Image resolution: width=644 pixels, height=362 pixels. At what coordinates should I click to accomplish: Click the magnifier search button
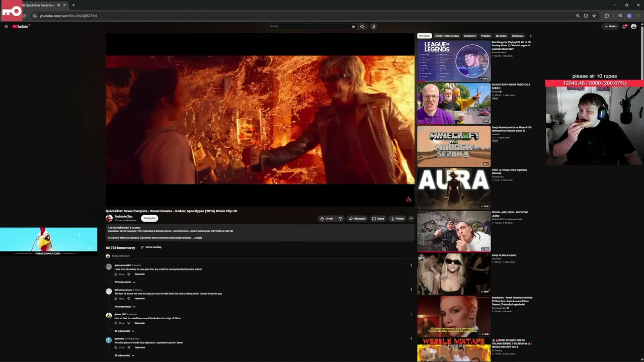coord(362,27)
